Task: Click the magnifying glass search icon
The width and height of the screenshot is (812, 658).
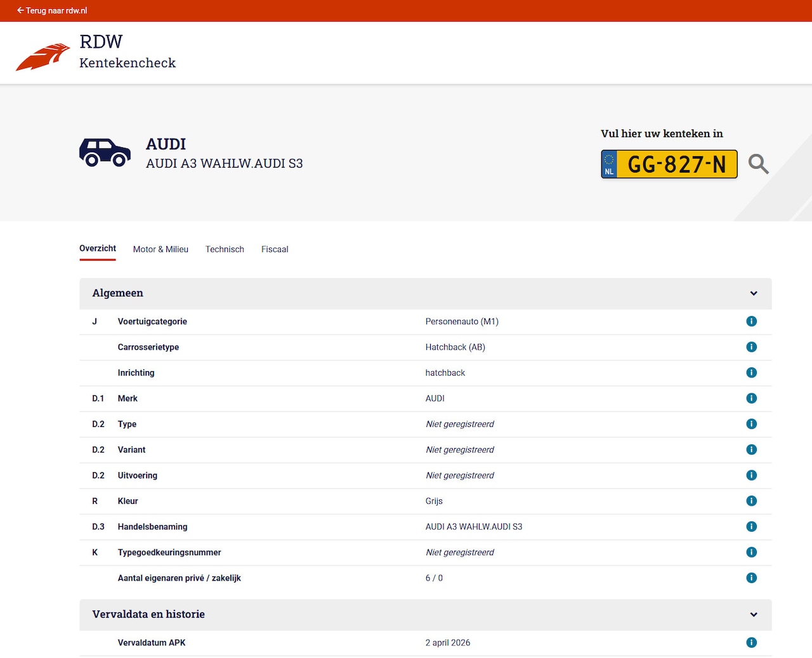Action: pos(758,164)
